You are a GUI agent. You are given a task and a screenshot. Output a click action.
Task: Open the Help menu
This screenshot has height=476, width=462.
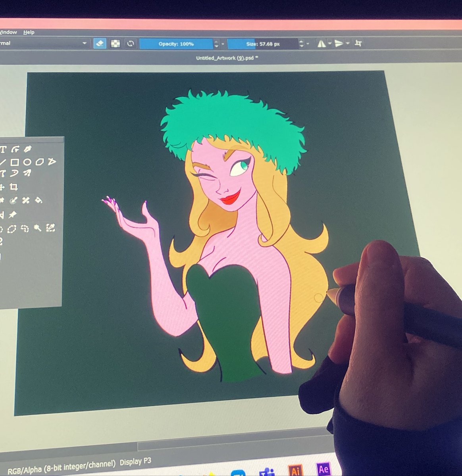click(x=29, y=32)
